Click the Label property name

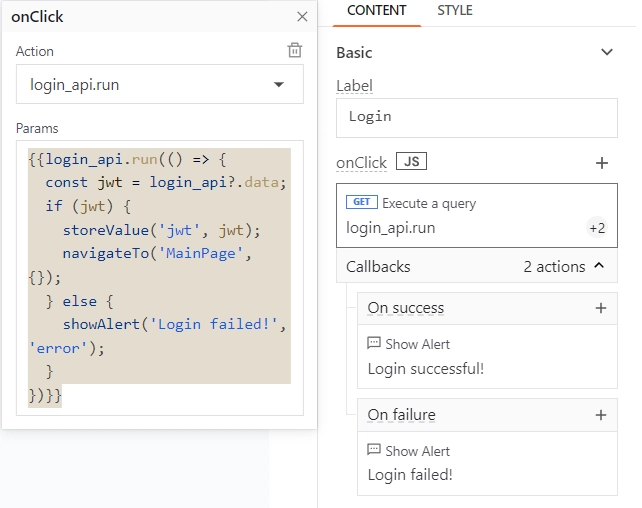point(357,86)
